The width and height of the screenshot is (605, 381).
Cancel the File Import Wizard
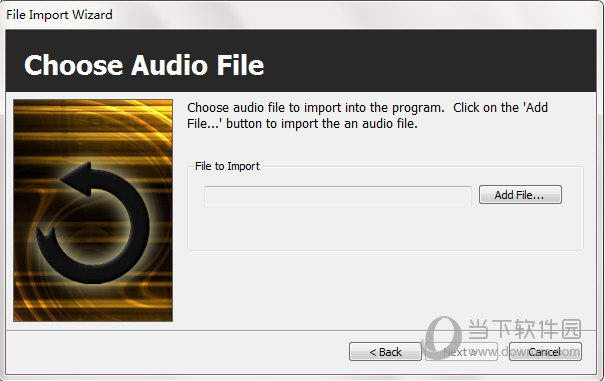point(545,352)
